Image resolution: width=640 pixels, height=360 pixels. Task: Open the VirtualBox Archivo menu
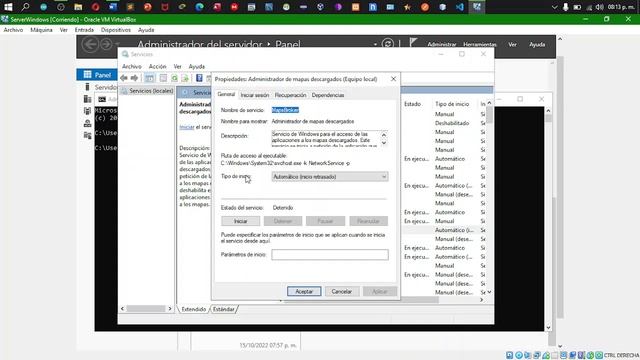point(13,30)
